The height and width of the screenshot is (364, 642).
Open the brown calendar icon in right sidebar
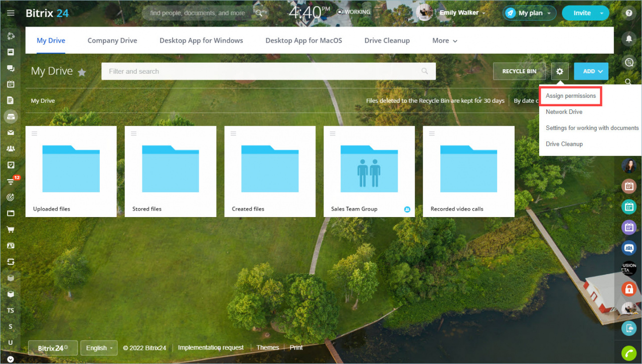(628, 187)
